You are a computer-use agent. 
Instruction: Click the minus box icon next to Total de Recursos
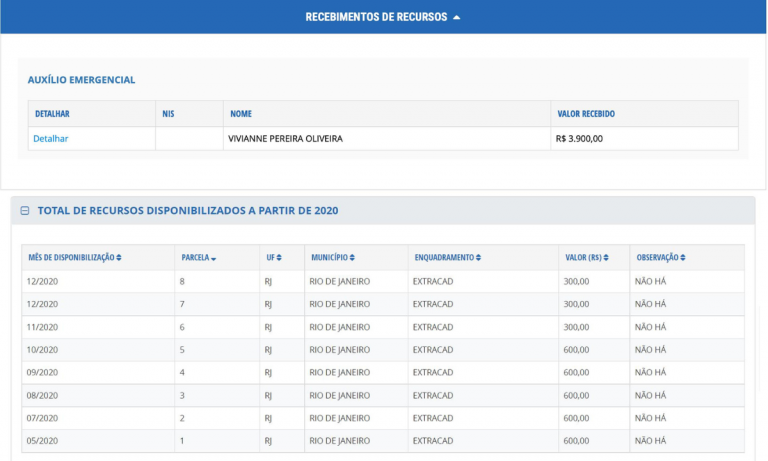tap(25, 211)
